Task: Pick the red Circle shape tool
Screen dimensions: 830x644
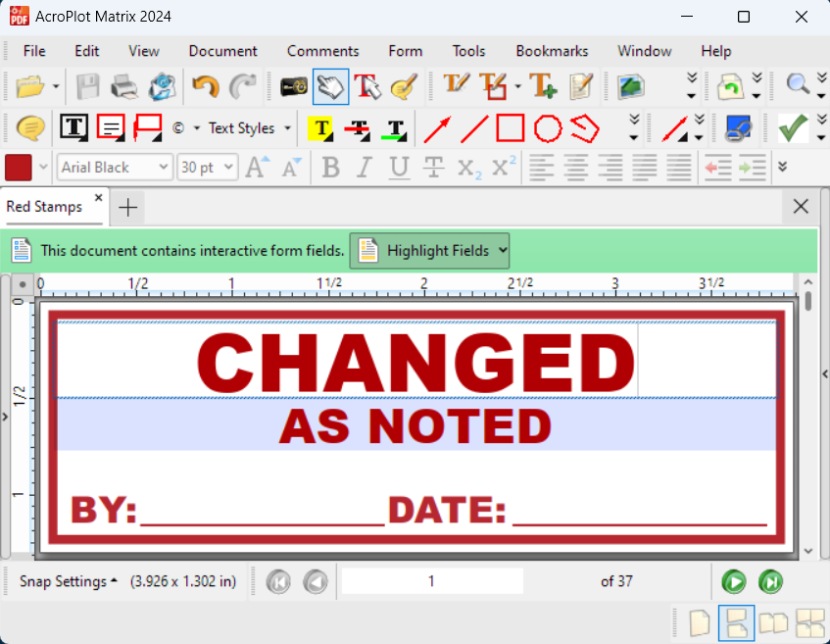Action: (x=547, y=128)
